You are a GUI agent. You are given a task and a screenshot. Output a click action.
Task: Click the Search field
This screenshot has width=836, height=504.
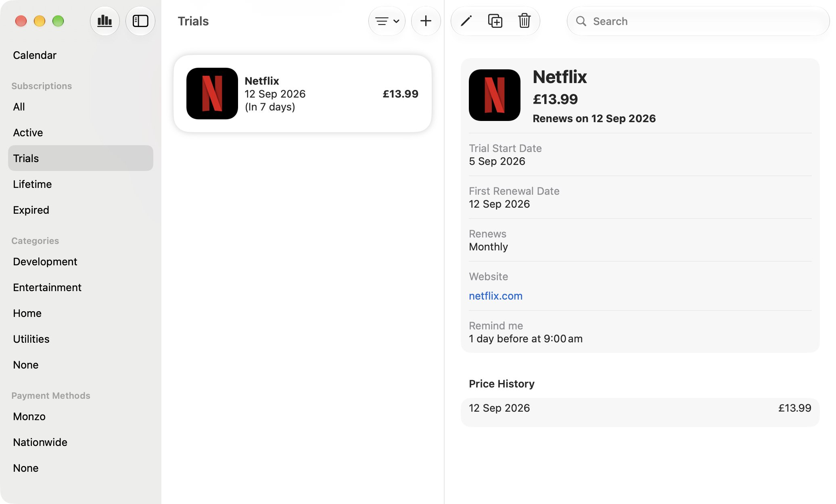pos(698,21)
